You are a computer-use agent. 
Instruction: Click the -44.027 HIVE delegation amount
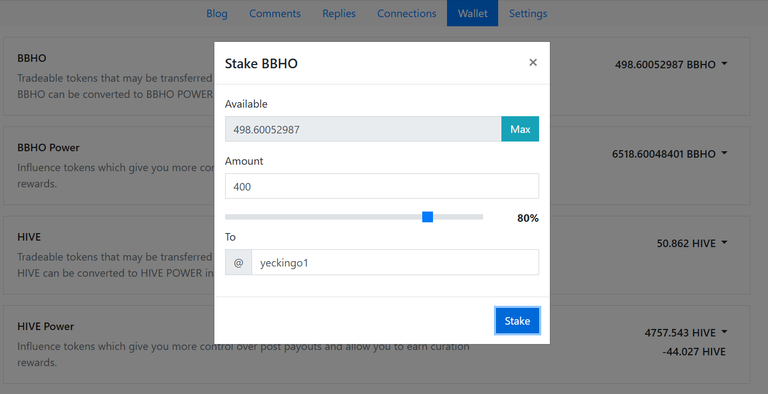click(x=694, y=351)
